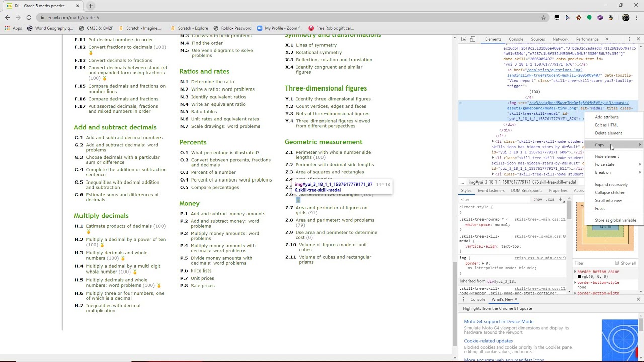Open the Properties pane tab

tap(558, 191)
